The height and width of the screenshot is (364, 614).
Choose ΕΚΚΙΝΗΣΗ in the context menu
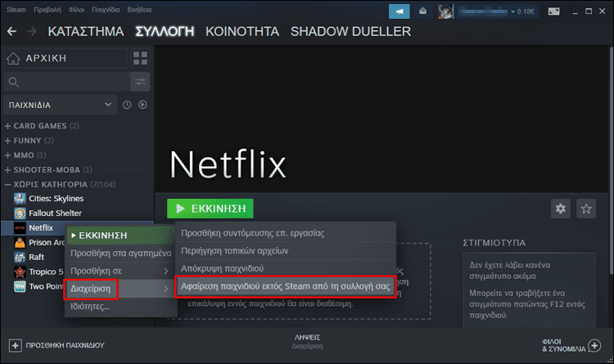coord(120,236)
